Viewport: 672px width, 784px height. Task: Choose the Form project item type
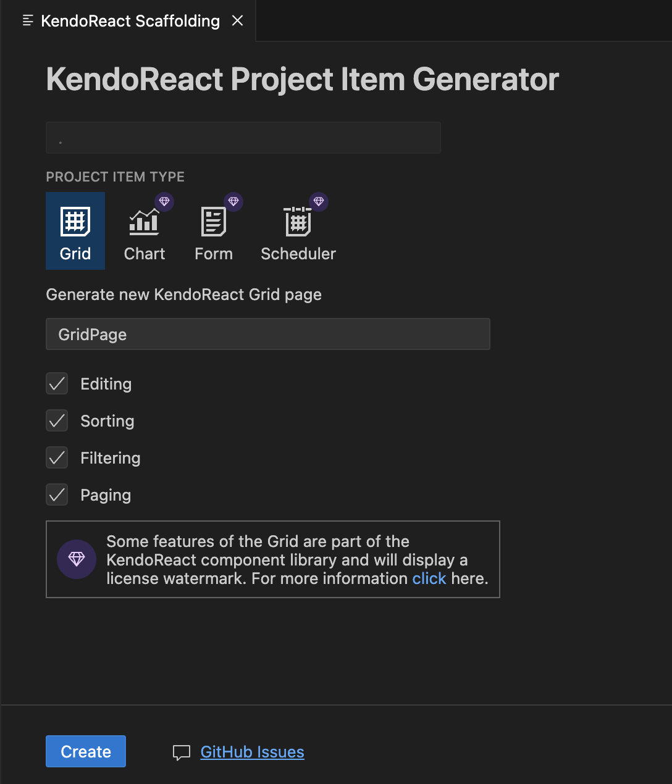214,231
